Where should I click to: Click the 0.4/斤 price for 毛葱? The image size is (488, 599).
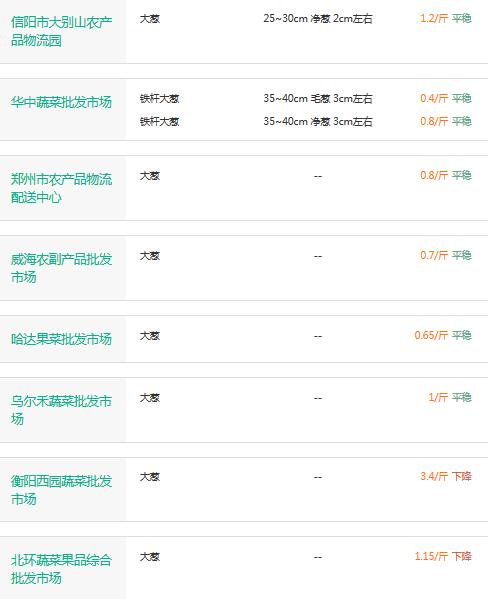pyautogui.click(x=434, y=98)
